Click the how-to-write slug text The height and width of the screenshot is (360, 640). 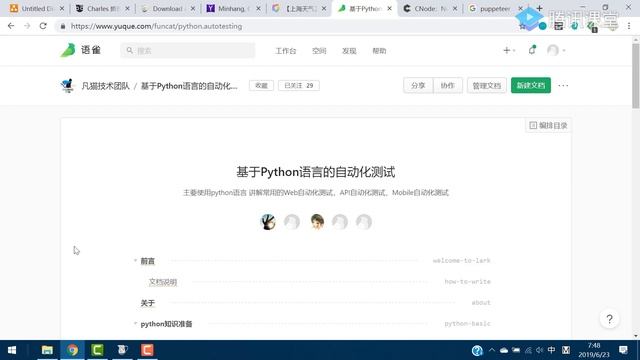point(467,282)
